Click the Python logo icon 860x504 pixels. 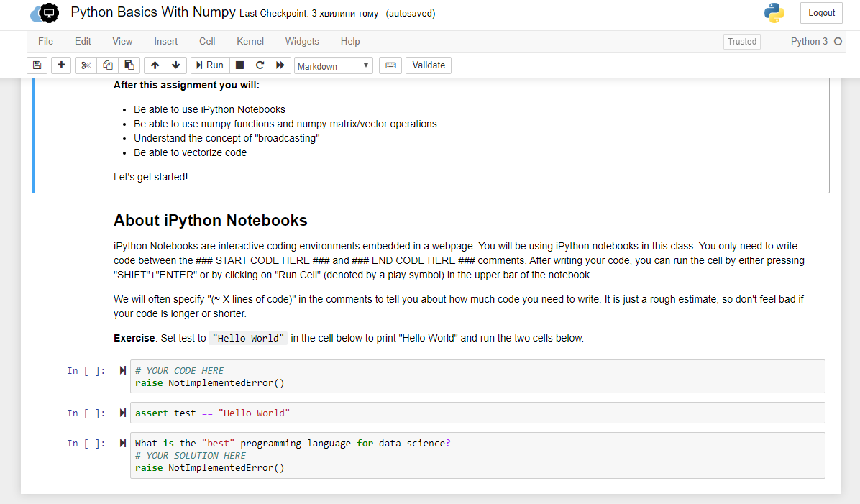[x=774, y=13]
